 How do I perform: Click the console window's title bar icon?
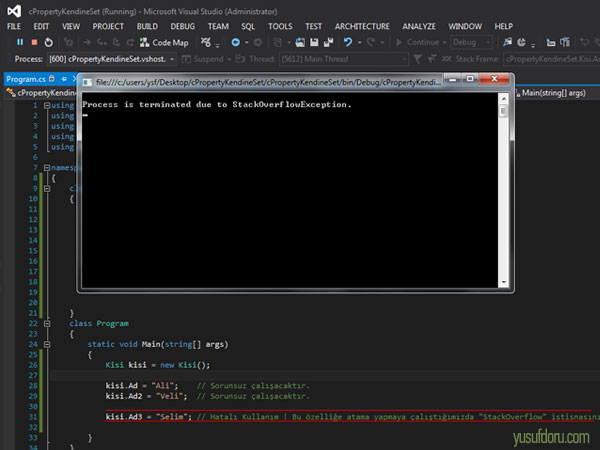pos(88,82)
